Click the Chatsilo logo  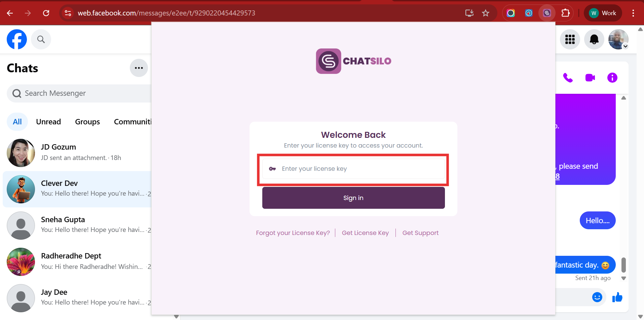point(353,61)
